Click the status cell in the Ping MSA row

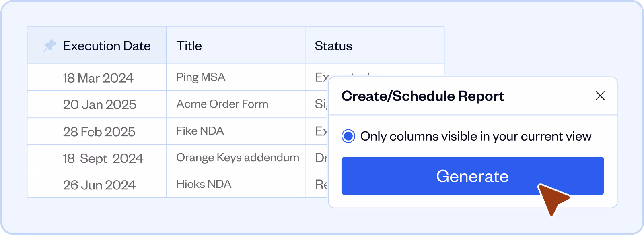pos(321,76)
